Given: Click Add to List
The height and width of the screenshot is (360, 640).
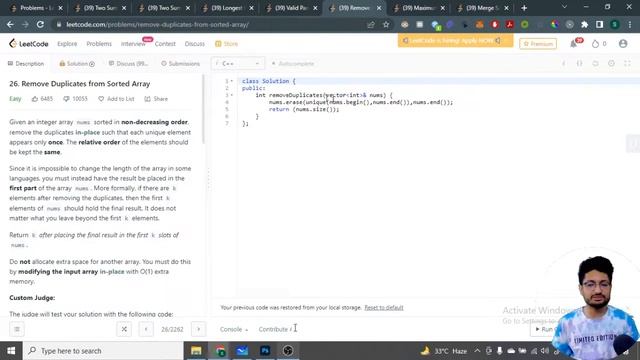Looking at the screenshot, I should tap(116, 99).
